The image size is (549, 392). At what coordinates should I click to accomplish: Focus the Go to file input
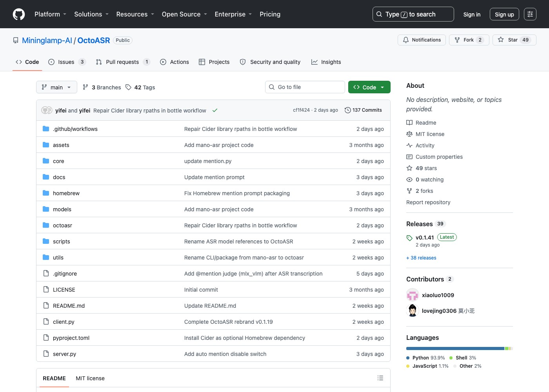[305, 87]
